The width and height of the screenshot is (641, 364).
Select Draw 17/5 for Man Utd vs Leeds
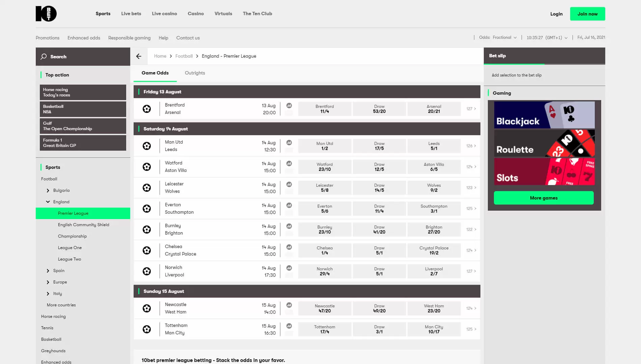coord(379,146)
